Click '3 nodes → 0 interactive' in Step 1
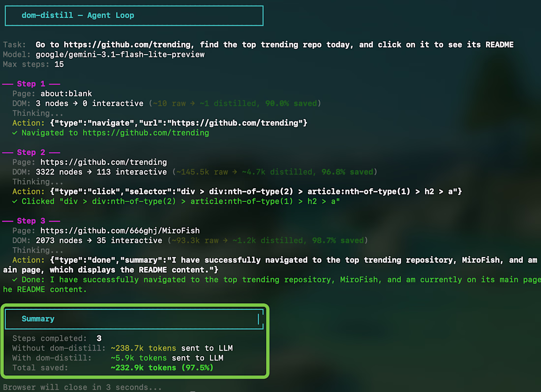The image size is (541, 392). tap(90, 103)
